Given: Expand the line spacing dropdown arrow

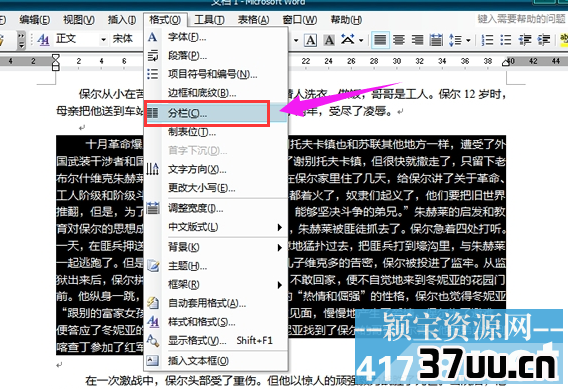Looking at the screenshot, I should click(x=468, y=40).
